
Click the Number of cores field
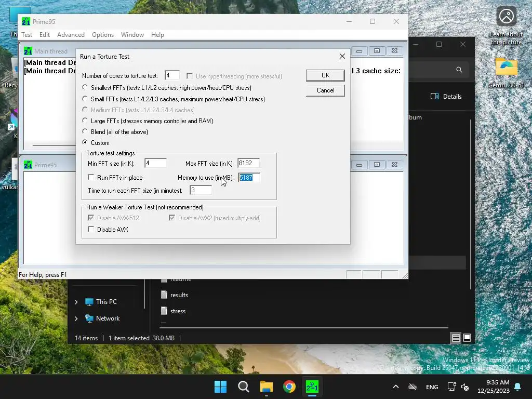pyautogui.click(x=172, y=75)
